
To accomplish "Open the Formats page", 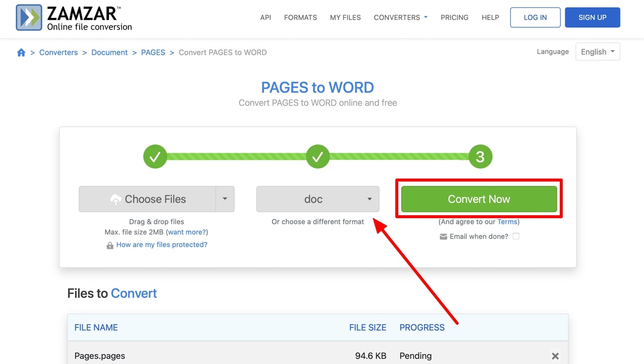I will coord(300,17).
